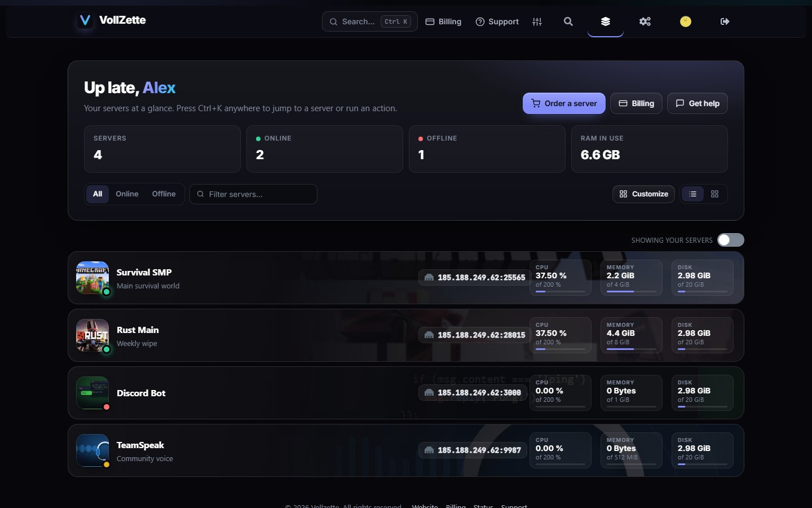This screenshot has height=508, width=812.
Task: Open the TeamSpeak server name
Action: point(140,445)
